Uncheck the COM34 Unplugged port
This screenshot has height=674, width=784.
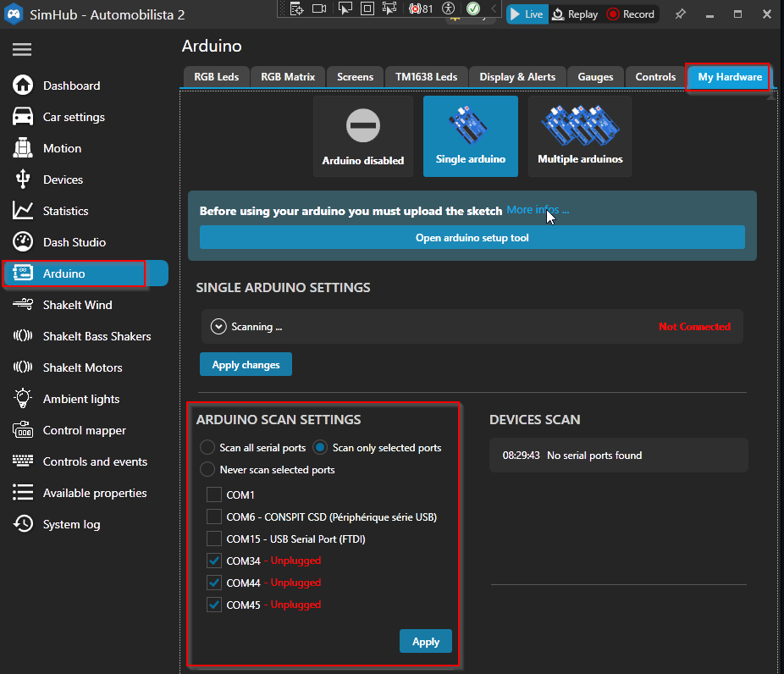coord(214,560)
